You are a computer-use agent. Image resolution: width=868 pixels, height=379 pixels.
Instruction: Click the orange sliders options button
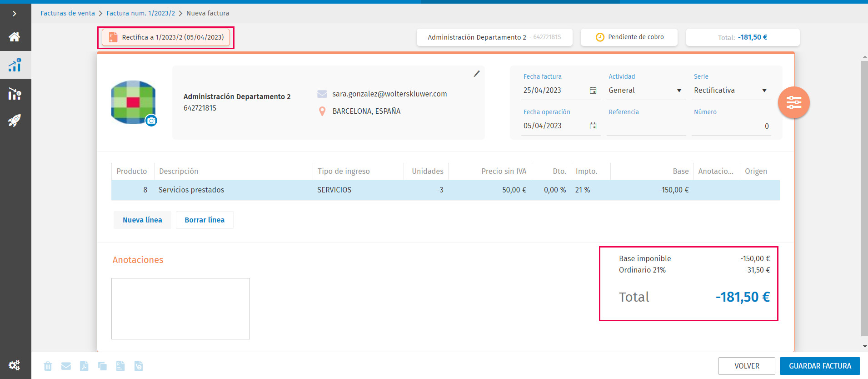click(x=793, y=102)
